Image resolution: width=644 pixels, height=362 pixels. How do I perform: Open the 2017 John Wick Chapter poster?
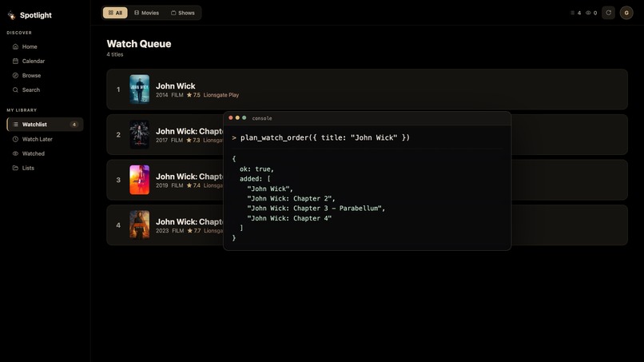click(x=140, y=134)
